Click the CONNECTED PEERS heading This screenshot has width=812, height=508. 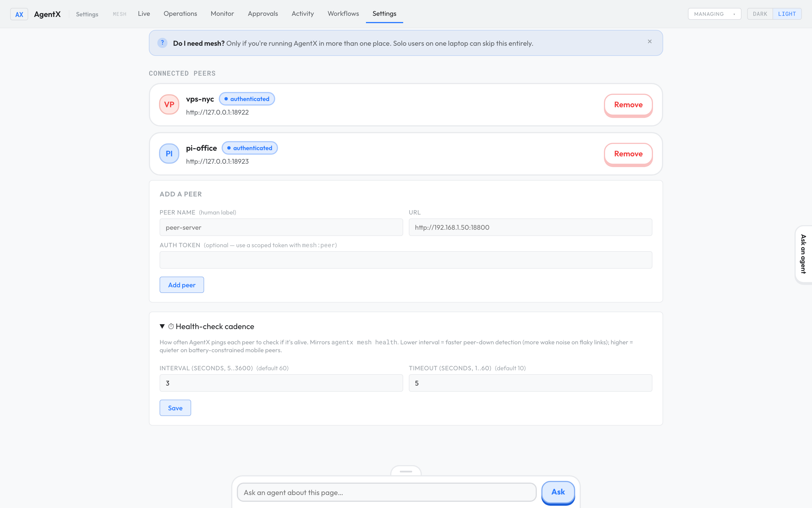pos(182,73)
